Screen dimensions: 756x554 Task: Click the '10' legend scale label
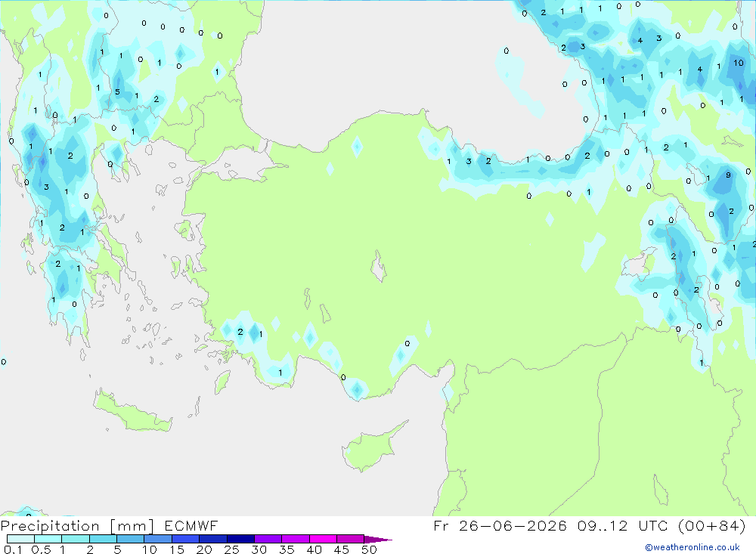(150, 549)
